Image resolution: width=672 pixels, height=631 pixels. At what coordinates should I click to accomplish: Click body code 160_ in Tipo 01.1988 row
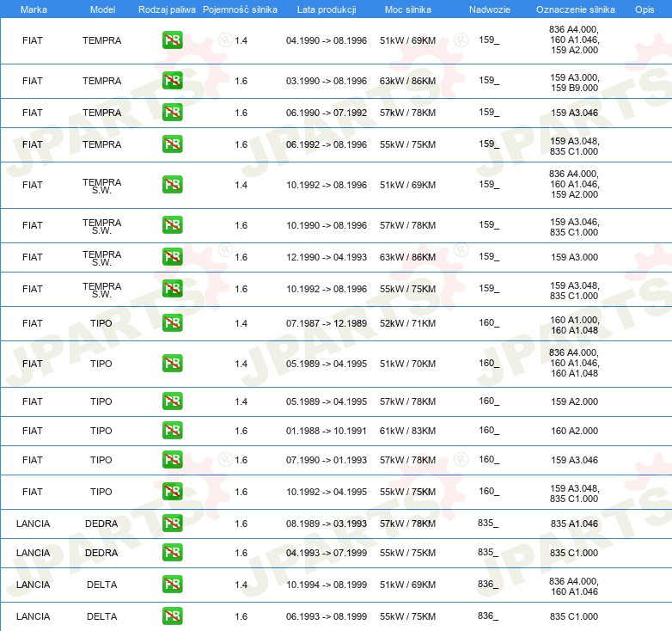click(x=489, y=430)
